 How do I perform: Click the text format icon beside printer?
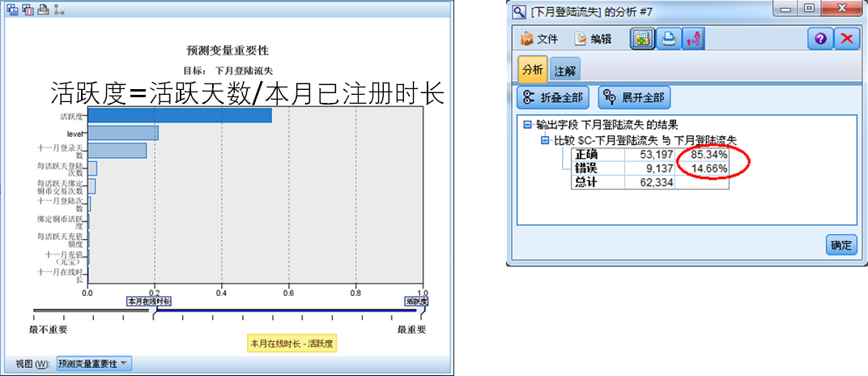tap(693, 38)
